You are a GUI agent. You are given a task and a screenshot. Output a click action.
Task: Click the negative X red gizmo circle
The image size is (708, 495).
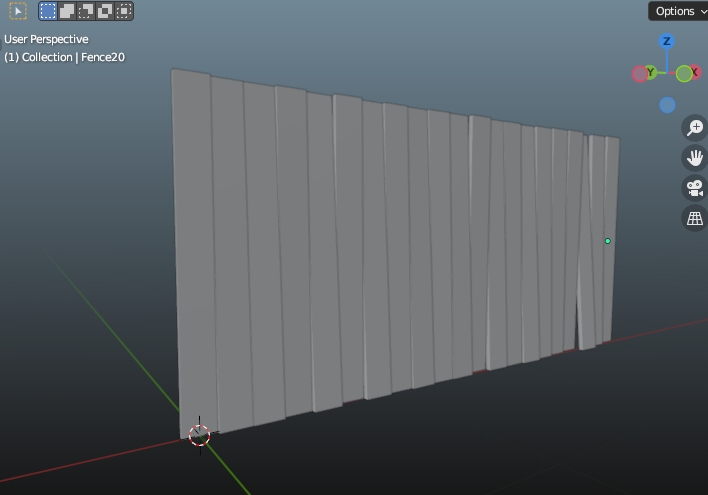click(x=639, y=74)
